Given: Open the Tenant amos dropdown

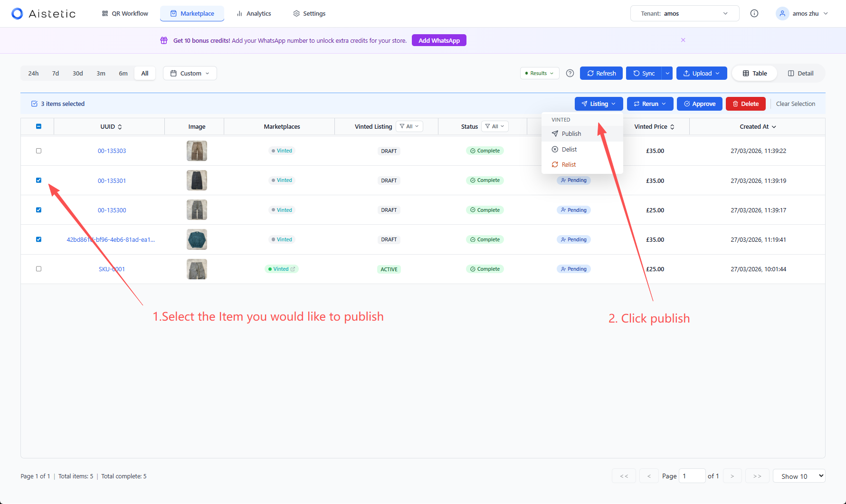Looking at the screenshot, I should click(684, 13).
